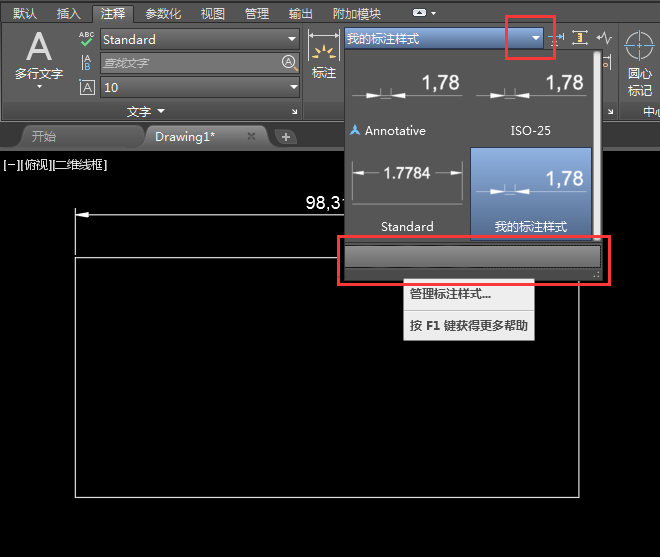Click the ABC spell check icon
The height and width of the screenshot is (557, 660).
pyautogui.click(x=86, y=39)
